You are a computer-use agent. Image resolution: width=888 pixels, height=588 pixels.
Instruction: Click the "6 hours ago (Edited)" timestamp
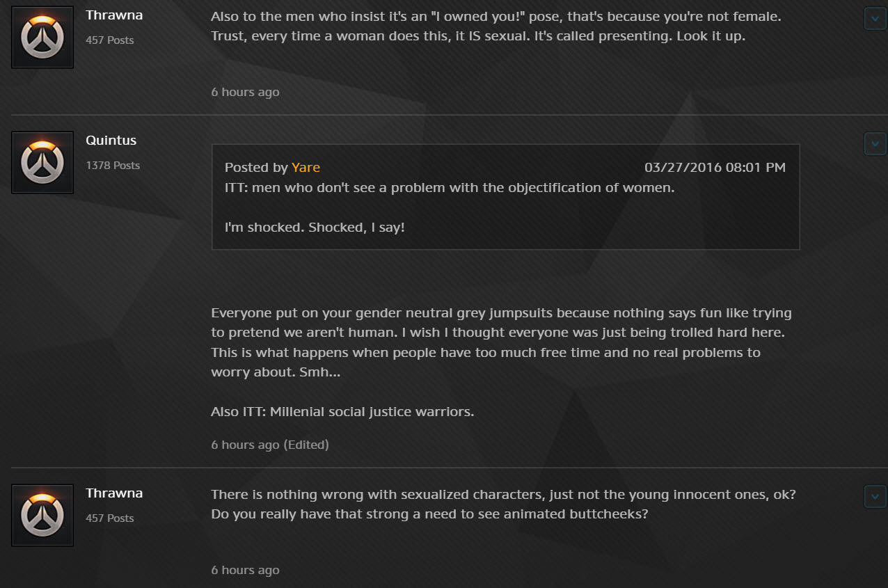[x=270, y=445]
